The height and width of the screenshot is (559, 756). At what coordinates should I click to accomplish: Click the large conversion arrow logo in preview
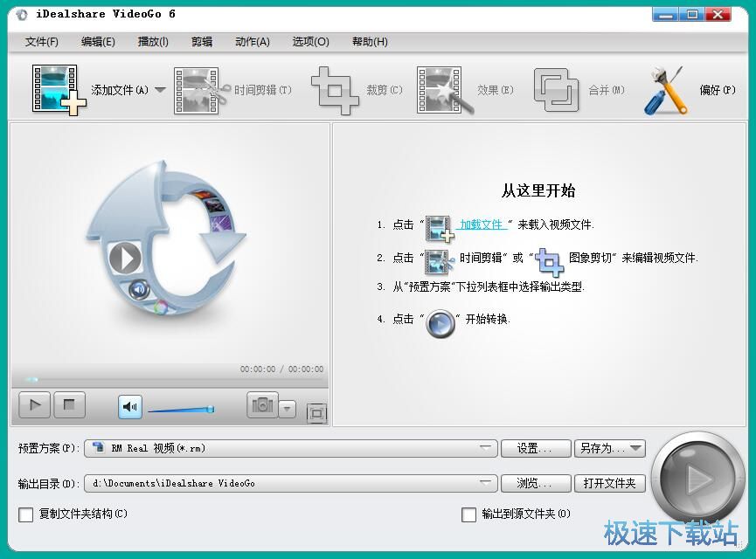165,238
